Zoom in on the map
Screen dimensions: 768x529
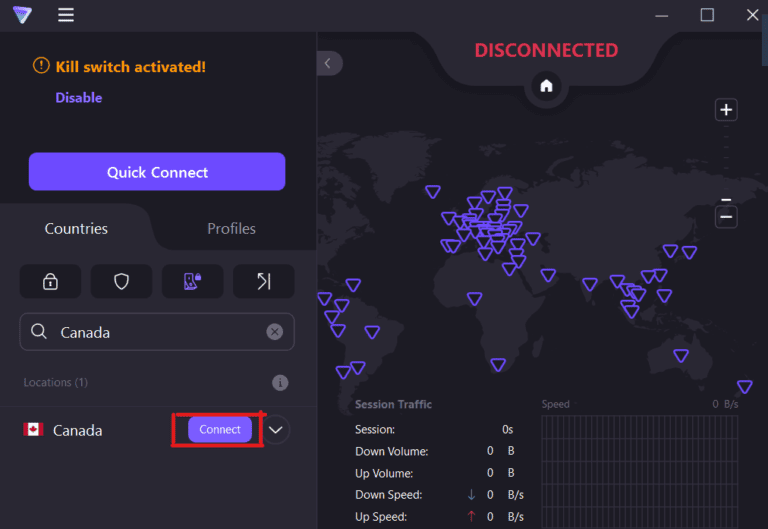click(x=726, y=110)
